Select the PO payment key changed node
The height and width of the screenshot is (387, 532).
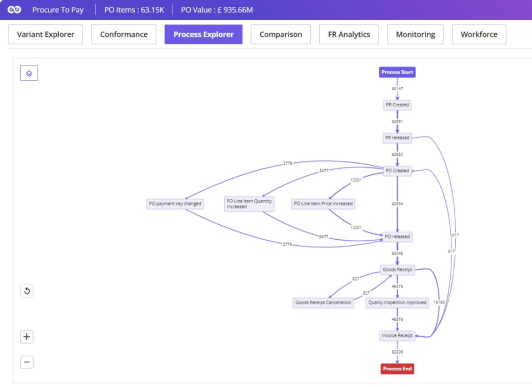click(x=175, y=204)
